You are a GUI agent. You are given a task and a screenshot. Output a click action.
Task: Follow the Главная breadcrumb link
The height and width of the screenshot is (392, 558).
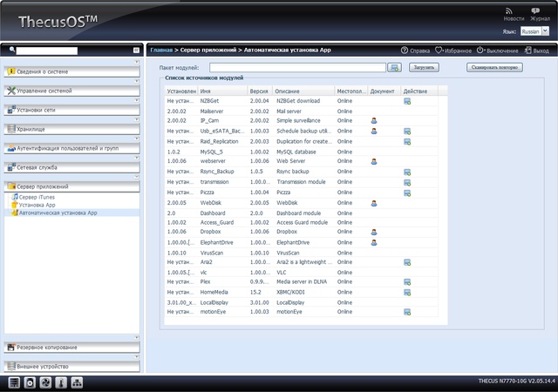(161, 51)
